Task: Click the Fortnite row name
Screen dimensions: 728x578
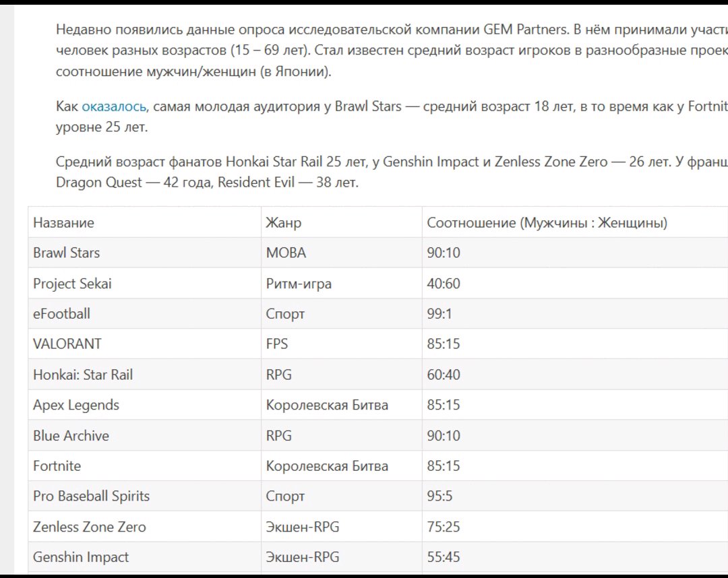Action: click(x=57, y=466)
